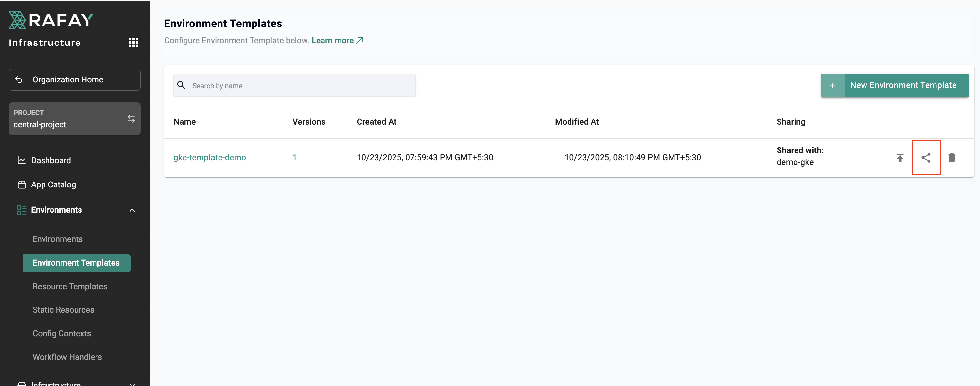Click the share icon for gke-template-demo
The image size is (980, 386).
coord(926,157)
